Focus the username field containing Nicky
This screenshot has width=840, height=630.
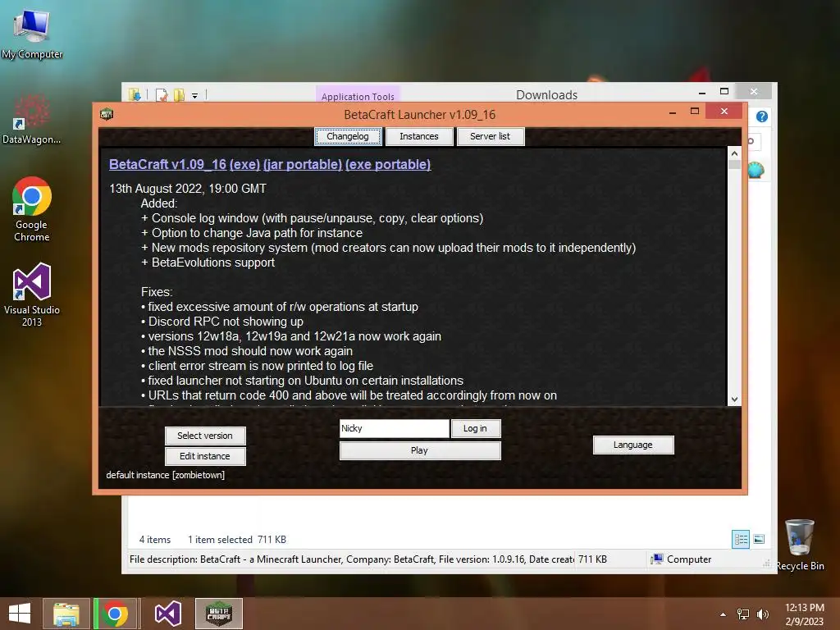395,428
